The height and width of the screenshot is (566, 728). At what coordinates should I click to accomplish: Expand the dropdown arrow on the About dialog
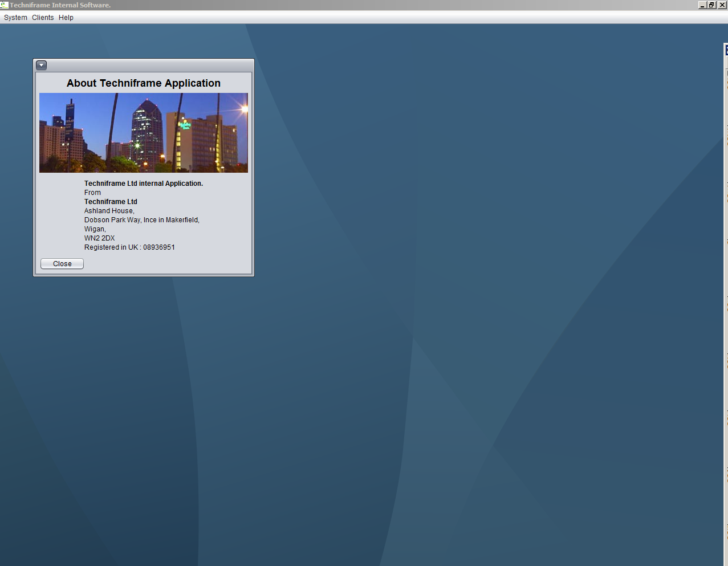41,65
